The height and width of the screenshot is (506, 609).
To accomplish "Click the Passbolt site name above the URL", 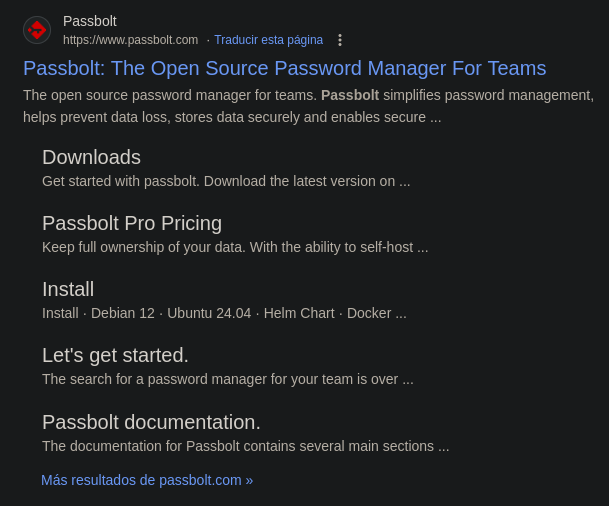I will click(90, 21).
